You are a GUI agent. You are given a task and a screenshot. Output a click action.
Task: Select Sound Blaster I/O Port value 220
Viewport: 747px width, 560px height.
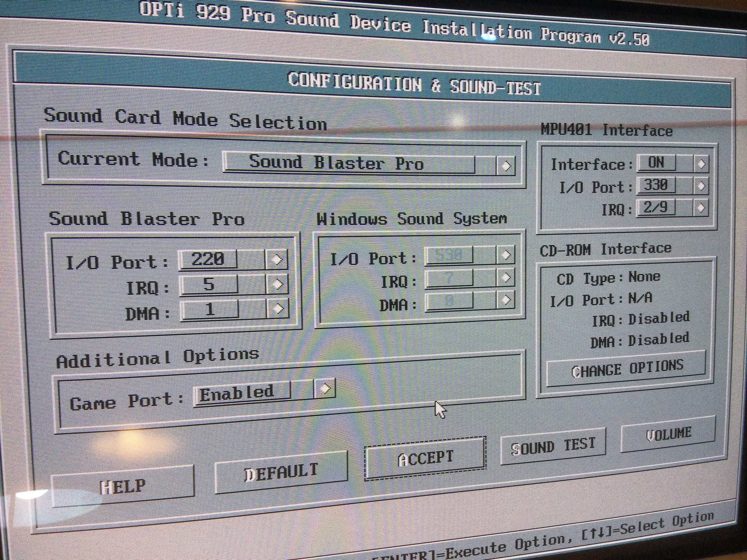tap(208, 259)
